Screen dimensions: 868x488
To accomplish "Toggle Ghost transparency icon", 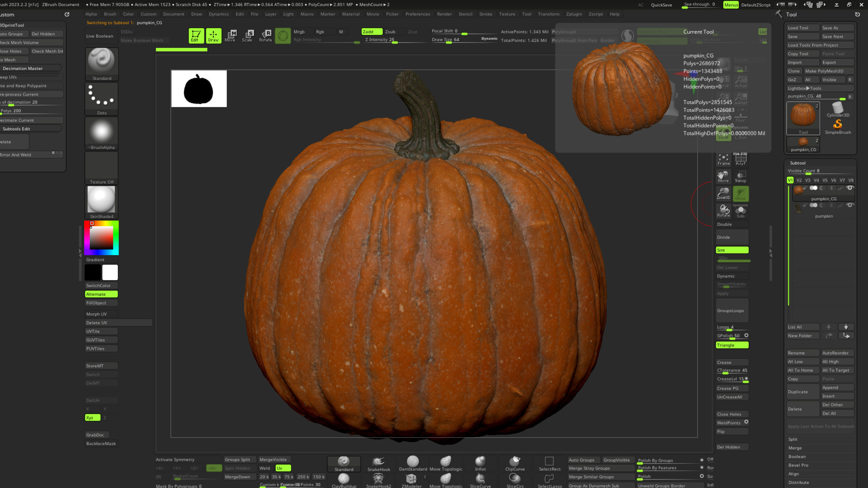I will 740,193.
